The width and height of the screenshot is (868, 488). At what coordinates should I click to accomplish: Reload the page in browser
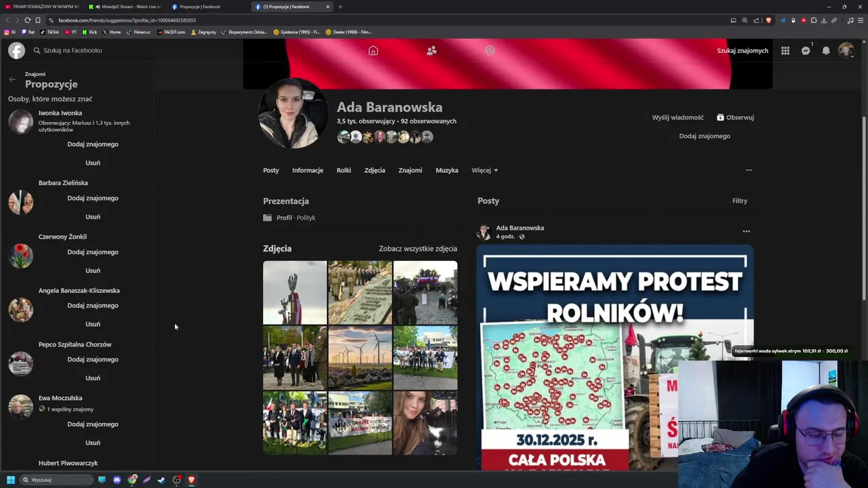click(x=27, y=20)
